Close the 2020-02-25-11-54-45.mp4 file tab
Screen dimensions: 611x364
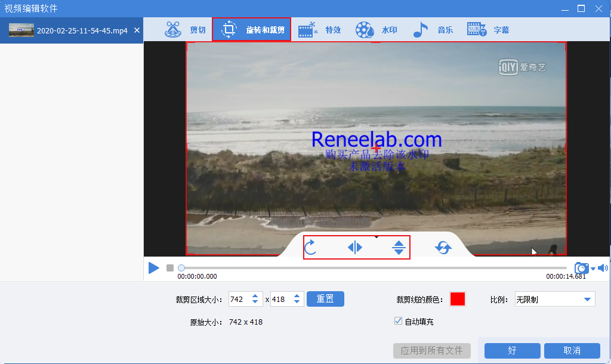pyautogui.click(x=137, y=30)
